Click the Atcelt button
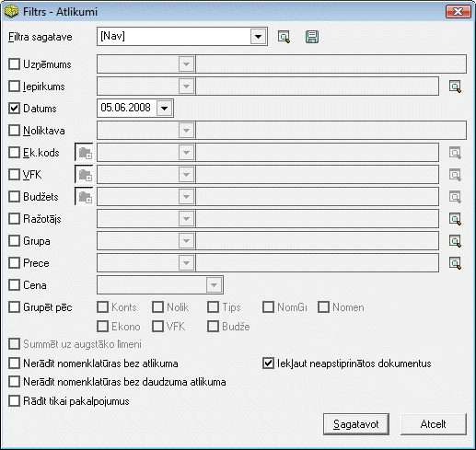Image resolution: width=476 pixels, height=450 pixels. coord(434,424)
